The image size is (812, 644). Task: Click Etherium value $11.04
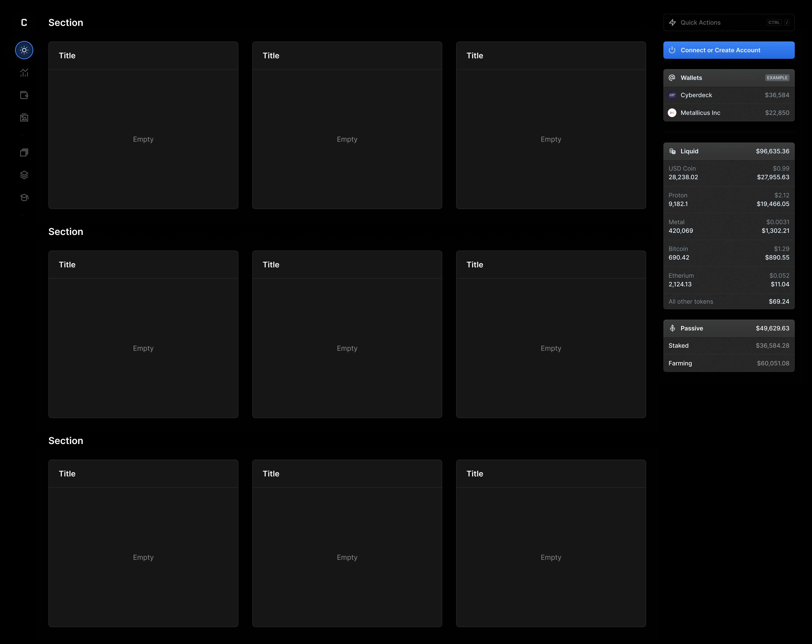[780, 284]
